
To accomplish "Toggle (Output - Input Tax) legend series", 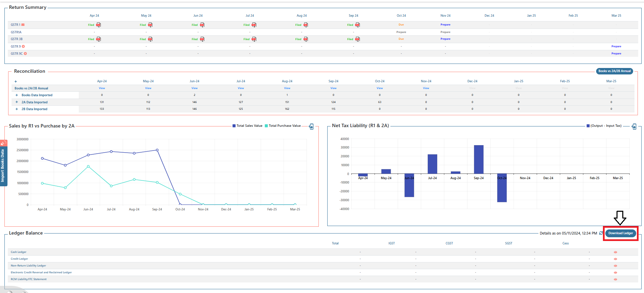I will [x=604, y=126].
